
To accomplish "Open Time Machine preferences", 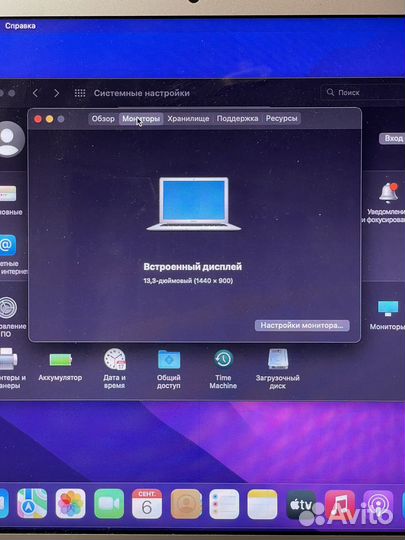I will point(223,359).
